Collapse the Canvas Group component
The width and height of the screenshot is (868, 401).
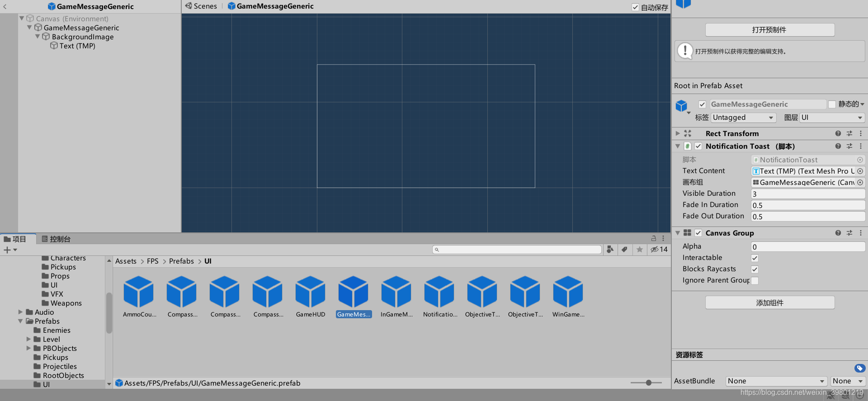click(x=678, y=233)
